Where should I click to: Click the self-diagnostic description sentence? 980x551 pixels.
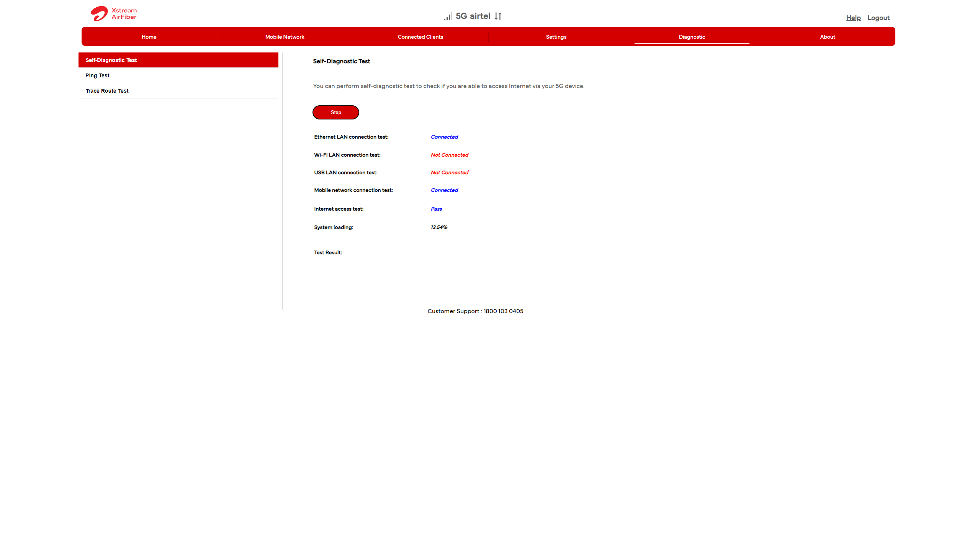click(x=448, y=86)
